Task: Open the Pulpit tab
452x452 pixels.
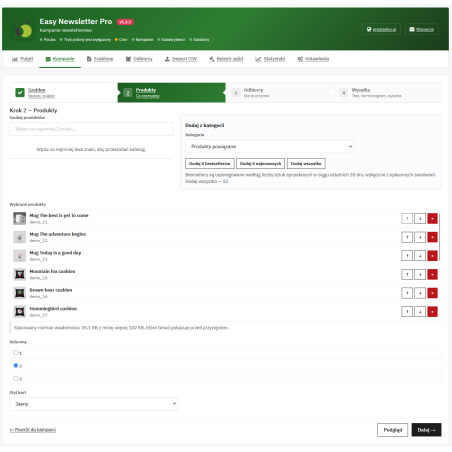Action: (x=23, y=59)
